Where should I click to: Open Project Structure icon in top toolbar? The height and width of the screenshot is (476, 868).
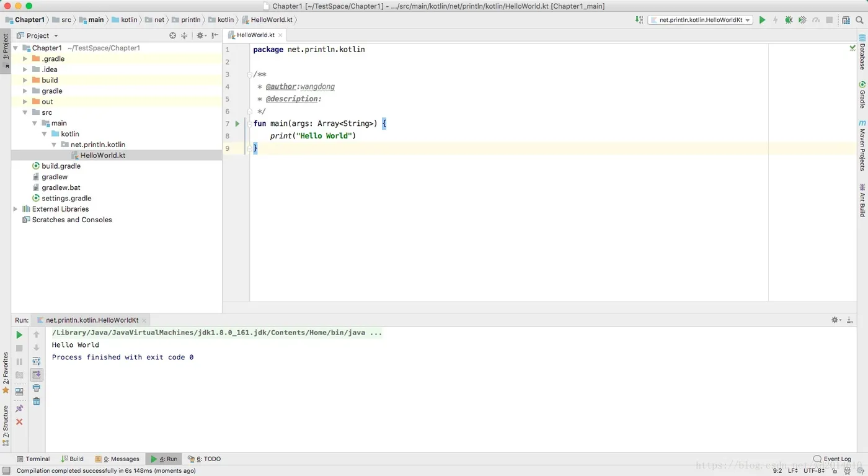846,20
